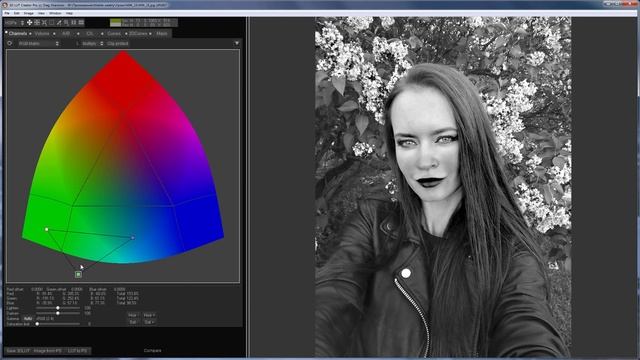Pick the eyedropper tool in the toolbar

pos(59,22)
